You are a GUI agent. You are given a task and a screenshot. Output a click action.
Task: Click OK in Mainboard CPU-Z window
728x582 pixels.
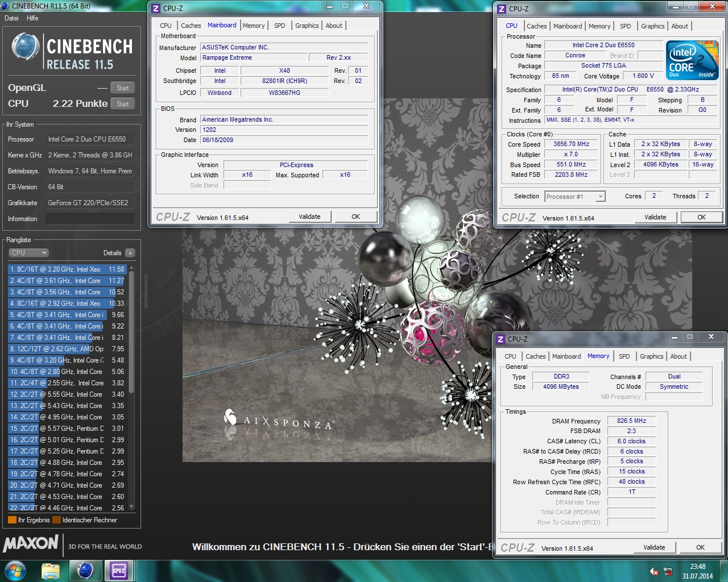(355, 217)
